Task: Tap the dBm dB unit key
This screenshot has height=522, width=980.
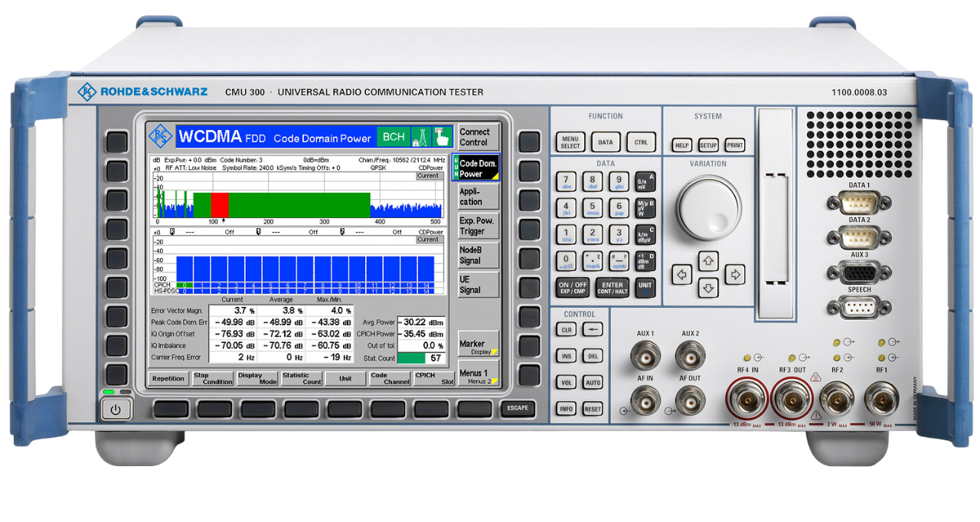Action: [x=645, y=261]
